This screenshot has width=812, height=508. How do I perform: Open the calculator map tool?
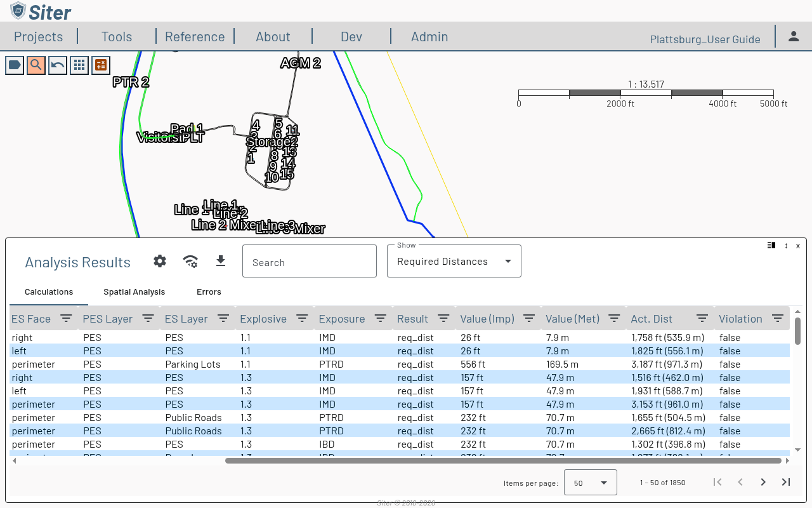(101, 65)
